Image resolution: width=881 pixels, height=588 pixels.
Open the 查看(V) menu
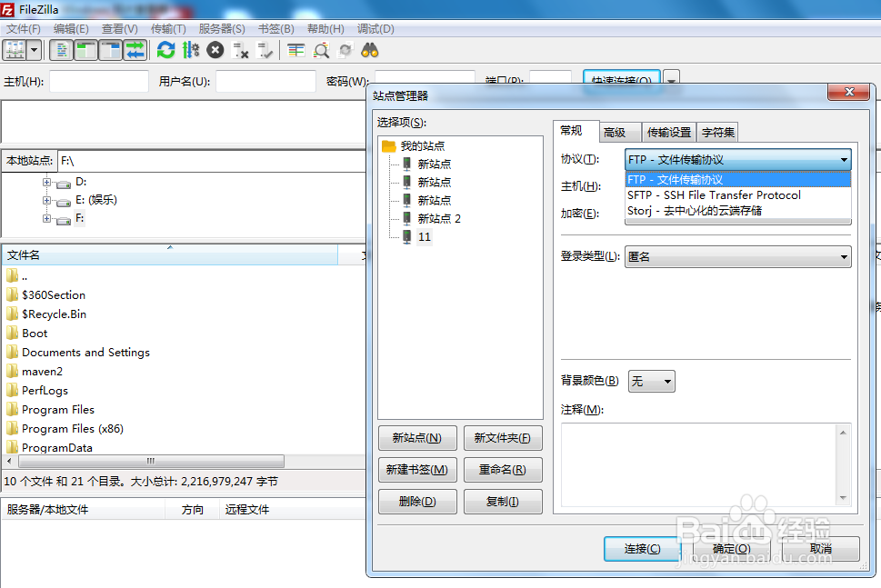[120, 29]
